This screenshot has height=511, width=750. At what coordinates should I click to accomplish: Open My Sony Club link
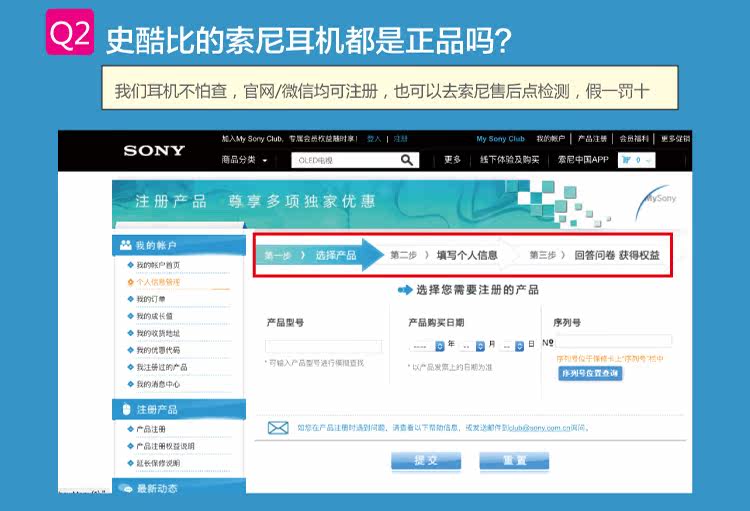point(500,139)
